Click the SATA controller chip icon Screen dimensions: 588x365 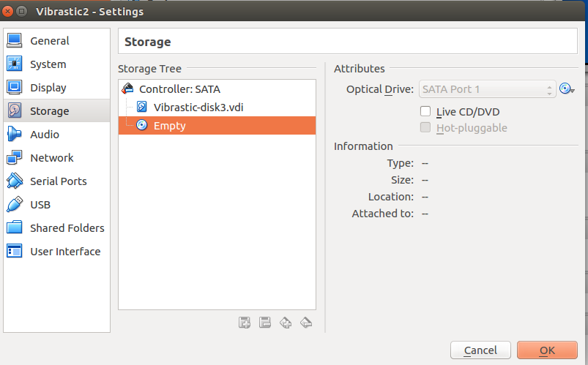[x=128, y=89]
